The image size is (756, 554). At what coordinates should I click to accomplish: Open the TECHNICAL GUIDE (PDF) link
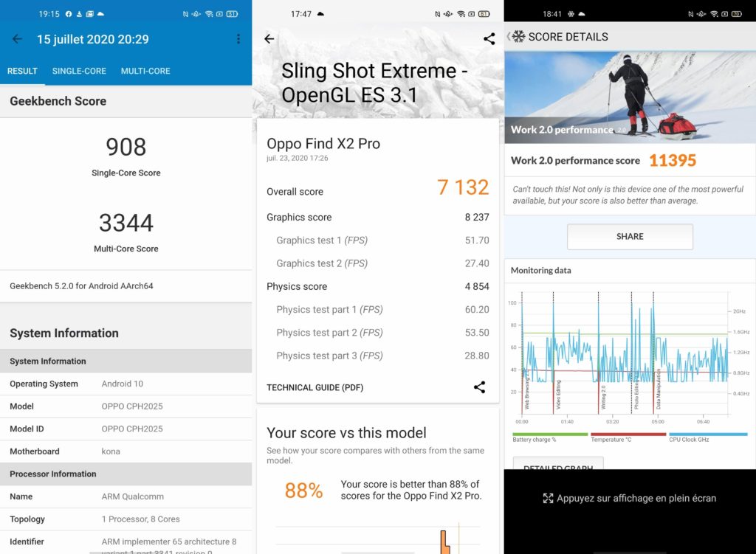315,387
